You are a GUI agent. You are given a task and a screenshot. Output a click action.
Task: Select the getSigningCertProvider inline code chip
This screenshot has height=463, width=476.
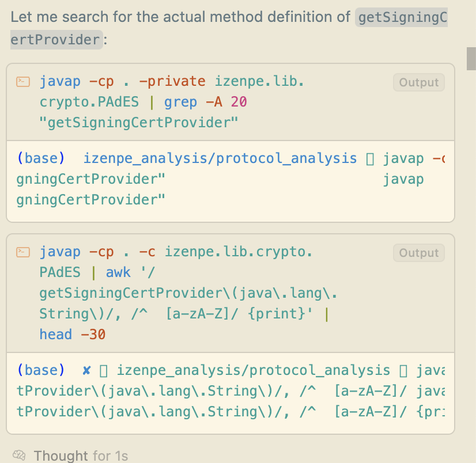(401, 17)
